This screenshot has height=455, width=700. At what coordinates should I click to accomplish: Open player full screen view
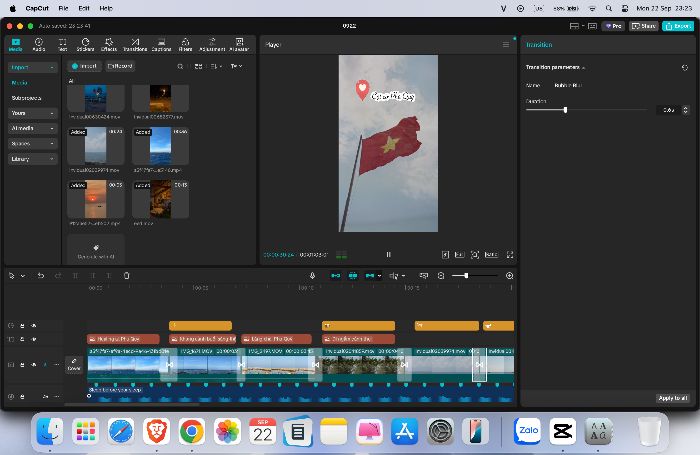[x=510, y=255]
